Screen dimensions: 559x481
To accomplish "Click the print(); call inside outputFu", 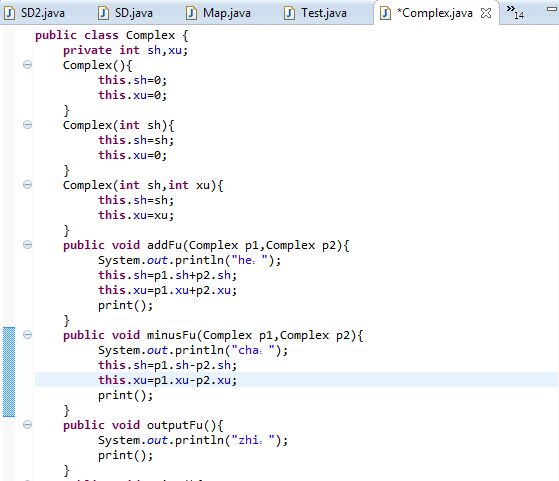I will 125,455.
